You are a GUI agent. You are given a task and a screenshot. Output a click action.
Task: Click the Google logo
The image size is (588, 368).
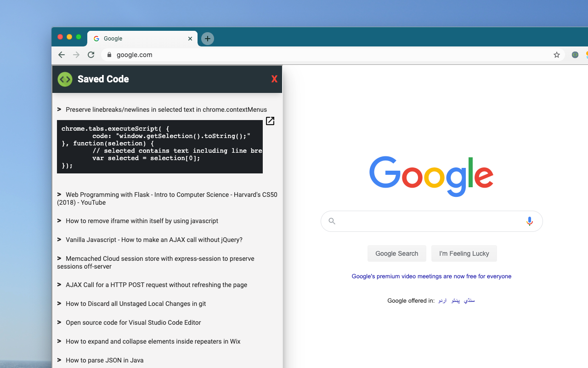point(431,177)
